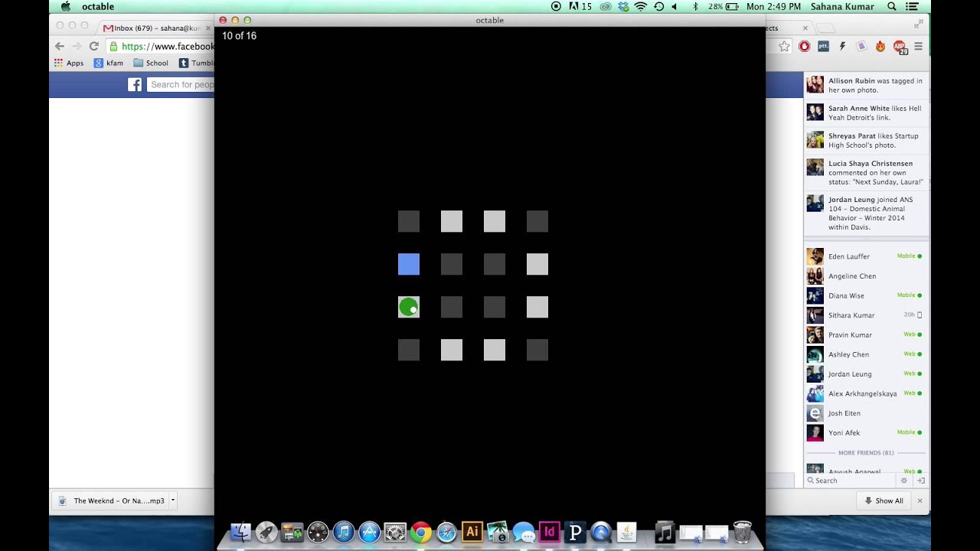Open Adobe Illustrator in the Dock
The image size is (980, 551).
coord(472,531)
